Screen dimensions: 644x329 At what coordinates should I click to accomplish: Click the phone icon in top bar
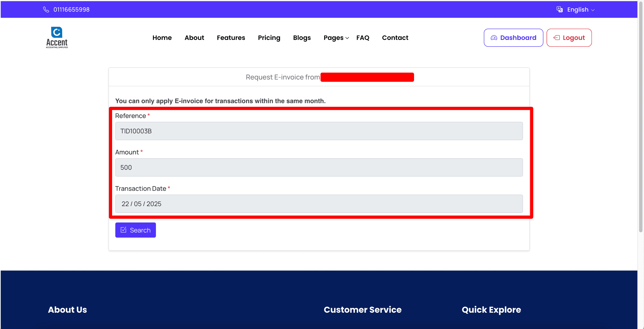pyautogui.click(x=46, y=9)
